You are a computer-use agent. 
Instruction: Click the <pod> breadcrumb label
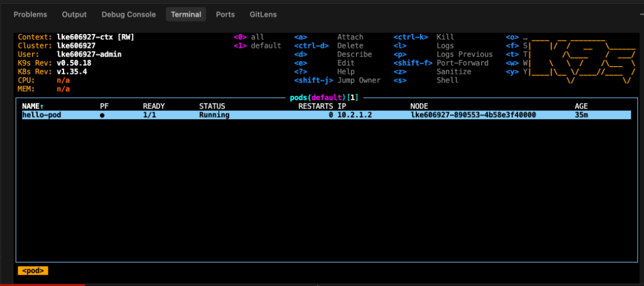[33, 271]
